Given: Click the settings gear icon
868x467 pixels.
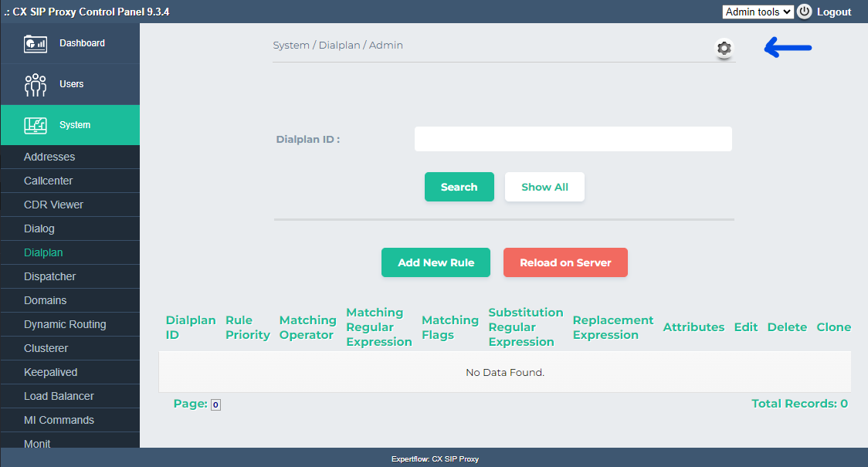Looking at the screenshot, I should click(724, 49).
